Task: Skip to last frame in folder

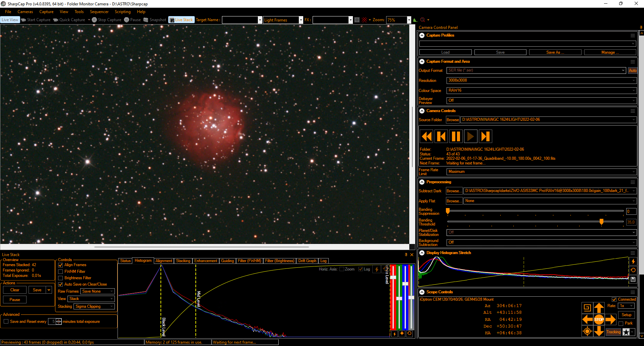Action: coord(485,136)
